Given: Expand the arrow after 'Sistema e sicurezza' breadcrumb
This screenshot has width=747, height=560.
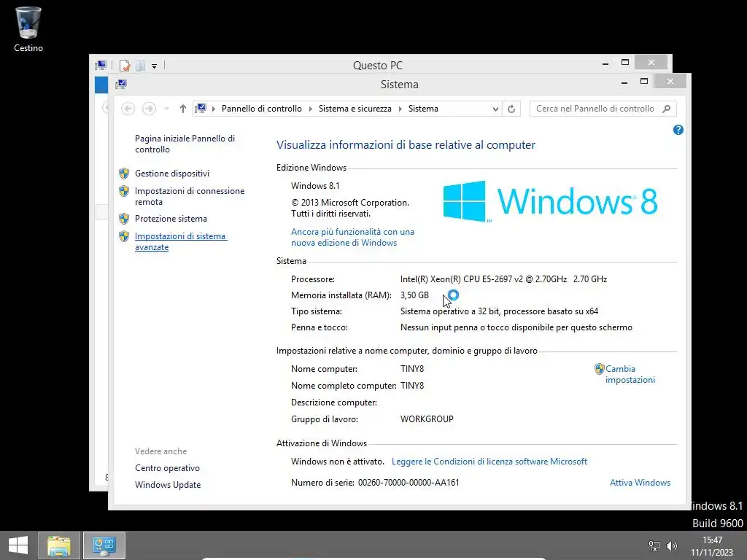Looking at the screenshot, I should (400, 109).
